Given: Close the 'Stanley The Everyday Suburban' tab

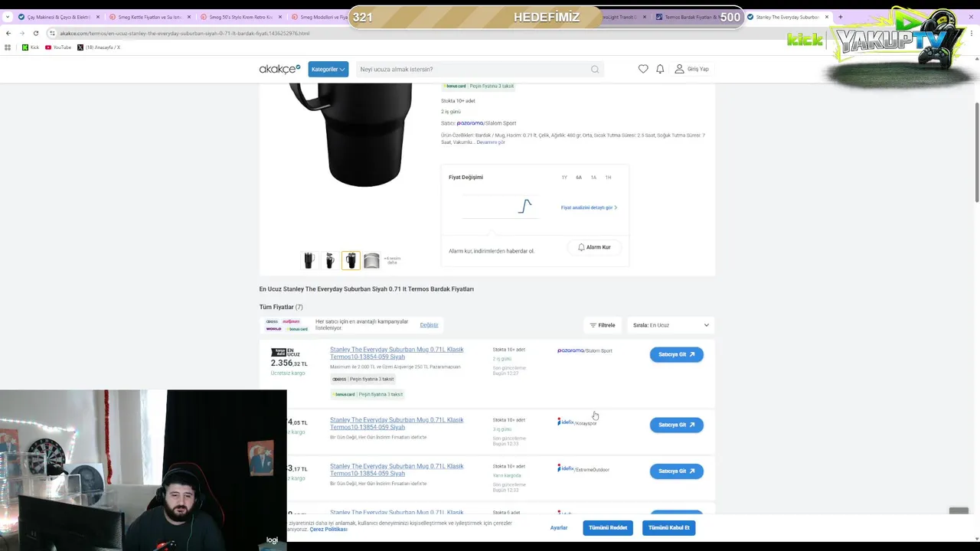Looking at the screenshot, I should coord(827,17).
